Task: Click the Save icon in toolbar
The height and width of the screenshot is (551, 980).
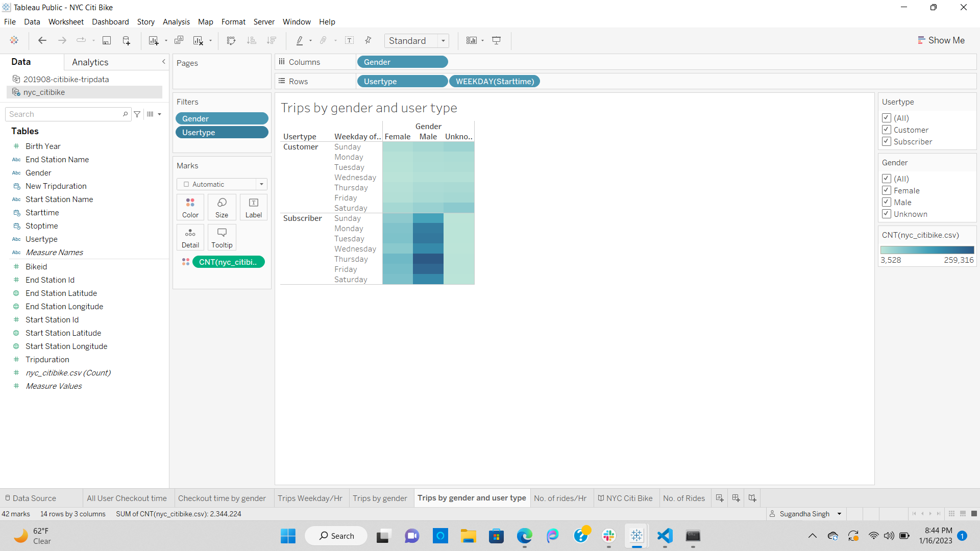Action: (x=107, y=40)
